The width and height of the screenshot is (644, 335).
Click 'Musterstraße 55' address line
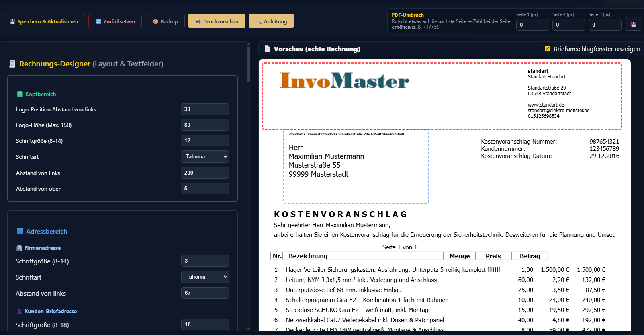pyautogui.click(x=315, y=165)
